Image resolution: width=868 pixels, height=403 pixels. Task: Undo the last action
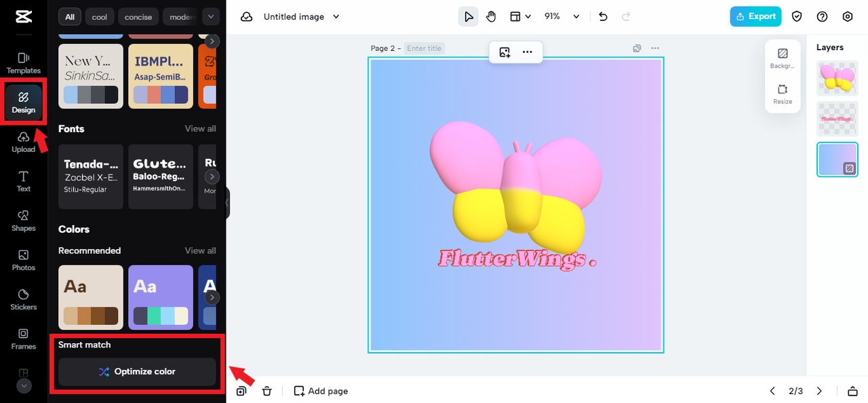pyautogui.click(x=604, y=16)
